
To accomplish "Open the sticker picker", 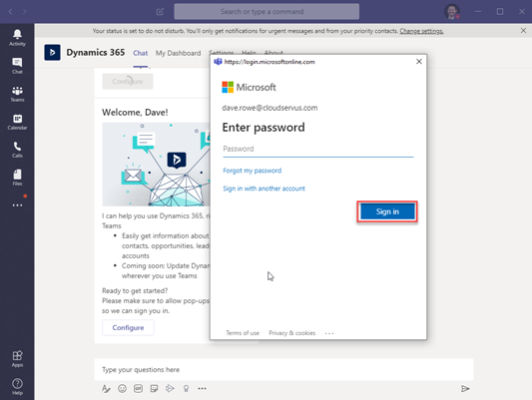I will [154, 388].
